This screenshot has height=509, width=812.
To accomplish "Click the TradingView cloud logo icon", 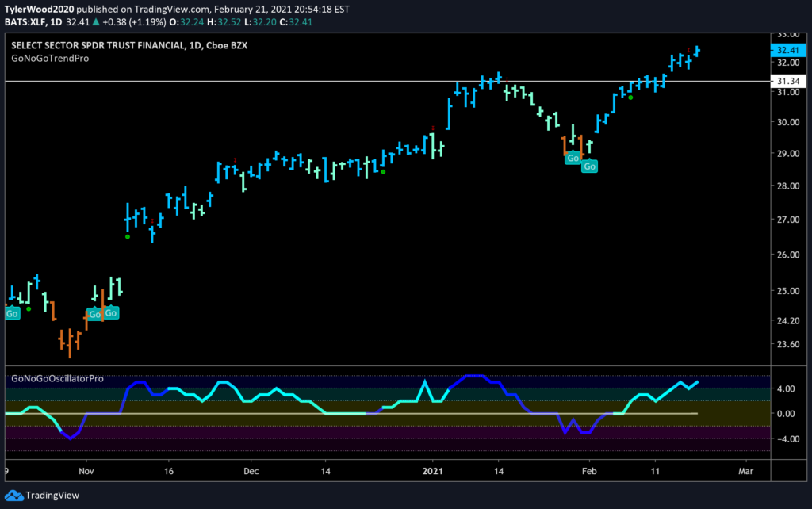I will click(14, 496).
